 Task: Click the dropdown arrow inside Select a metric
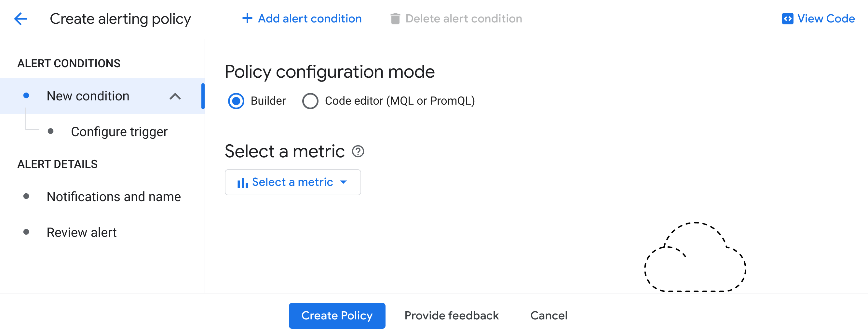(344, 182)
